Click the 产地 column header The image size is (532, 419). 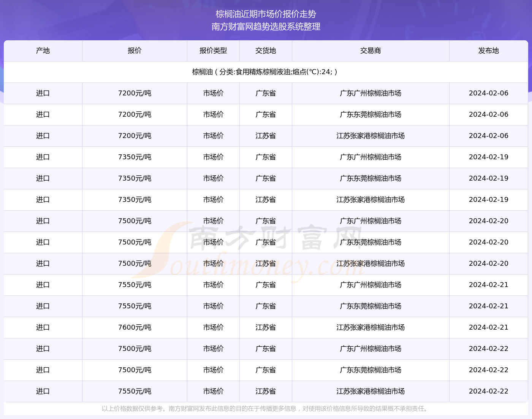point(43,51)
